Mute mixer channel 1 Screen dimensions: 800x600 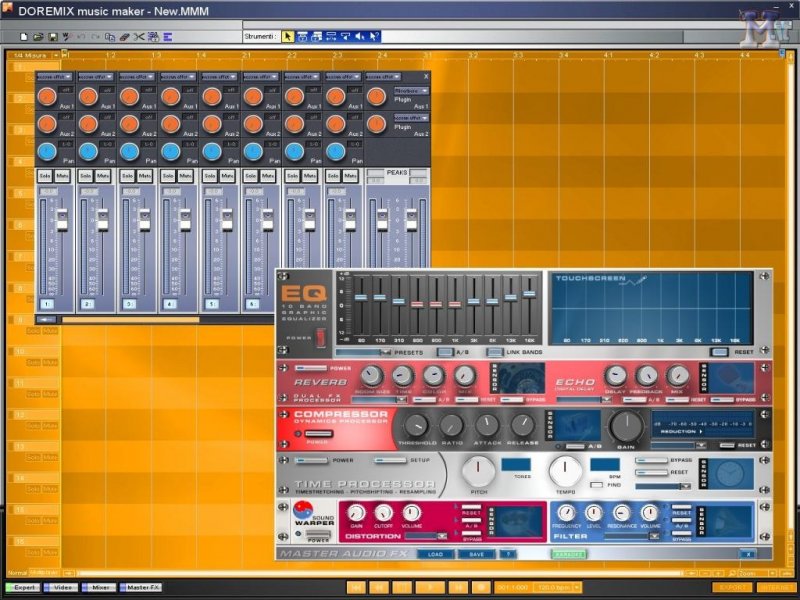62,175
